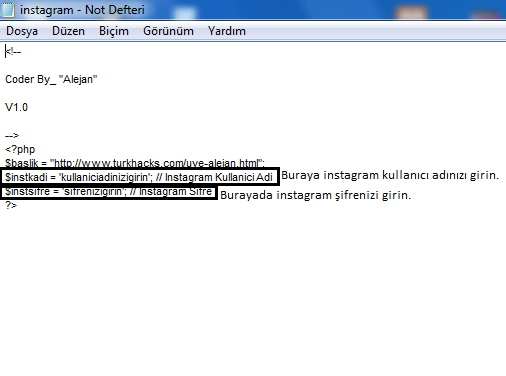
Task: Place cursor on '<?php' line
Action: point(20,149)
